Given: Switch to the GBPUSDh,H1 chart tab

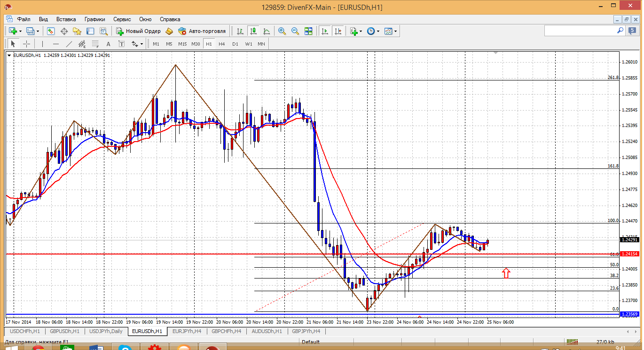Looking at the screenshot, I should pyautogui.click(x=65, y=331).
